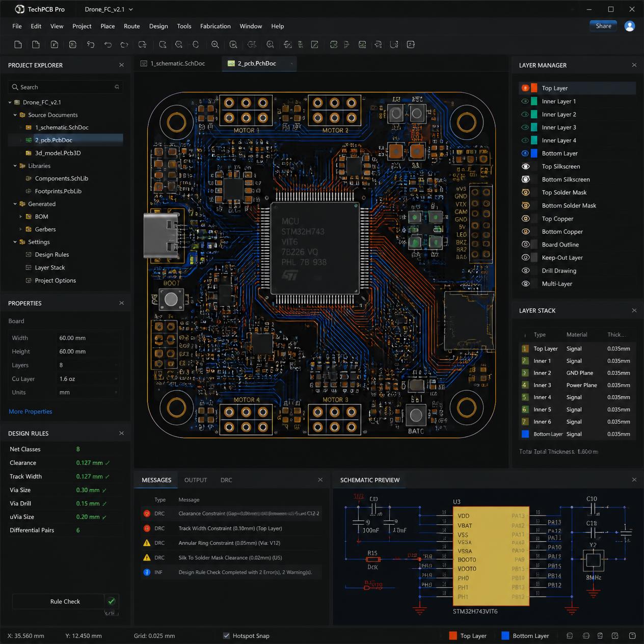Open the Design menu
The image size is (644, 644).
[x=158, y=26]
